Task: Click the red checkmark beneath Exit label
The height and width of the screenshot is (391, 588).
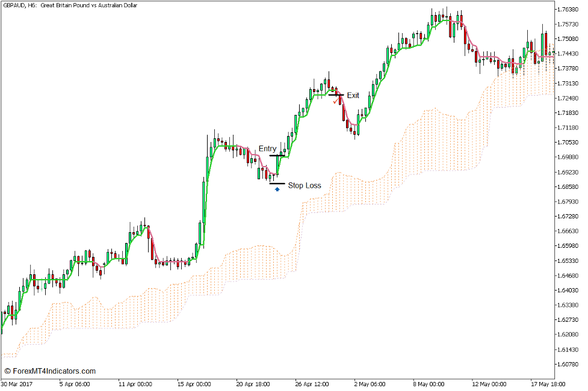Action: click(334, 102)
